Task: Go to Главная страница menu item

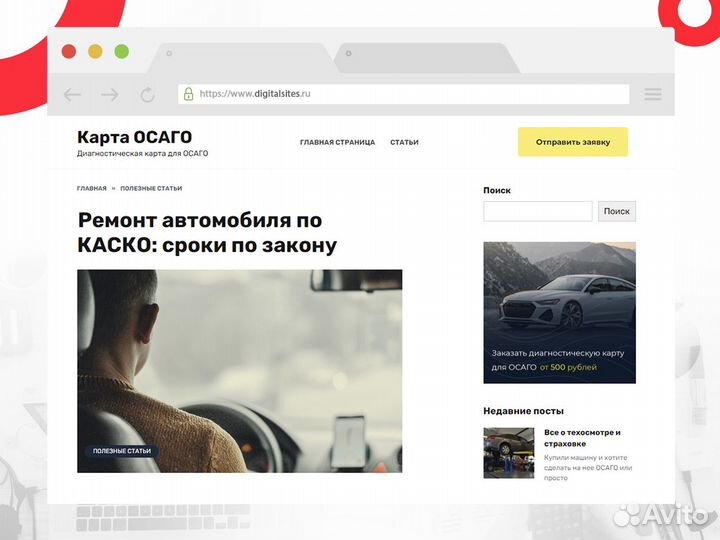Action: (x=338, y=142)
